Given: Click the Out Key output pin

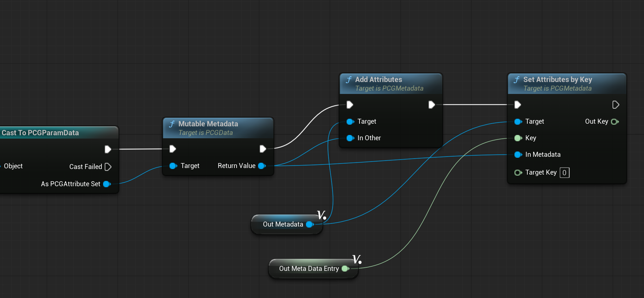Looking at the screenshot, I should pyautogui.click(x=614, y=122).
